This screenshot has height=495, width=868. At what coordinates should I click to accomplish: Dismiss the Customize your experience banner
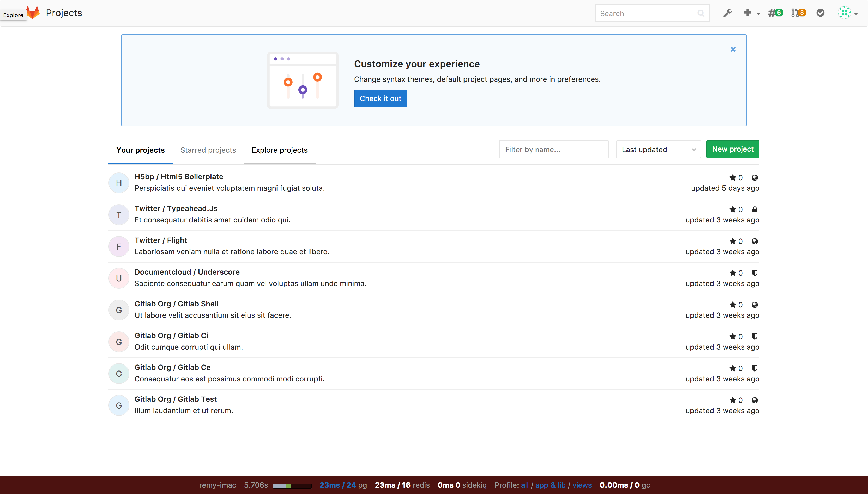pos(733,49)
